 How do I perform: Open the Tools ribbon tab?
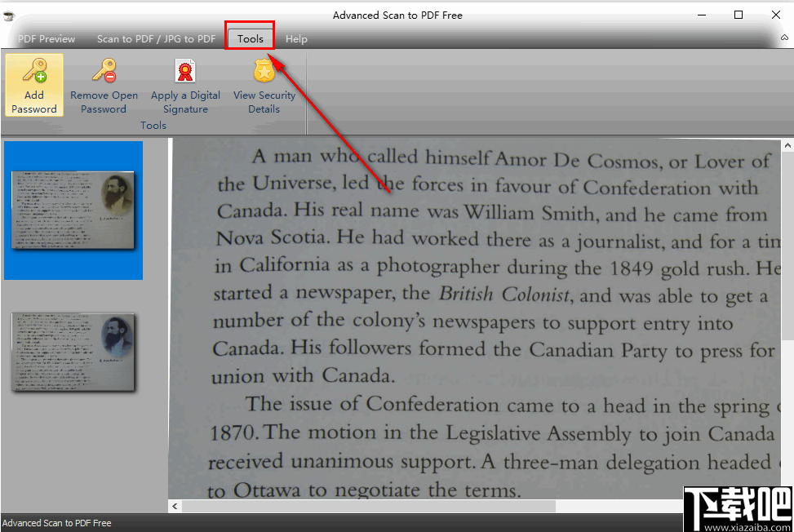tap(250, 36)
